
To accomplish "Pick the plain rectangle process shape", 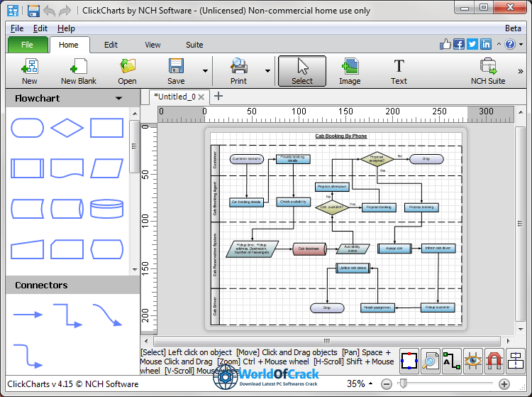I will click(106, 128).
